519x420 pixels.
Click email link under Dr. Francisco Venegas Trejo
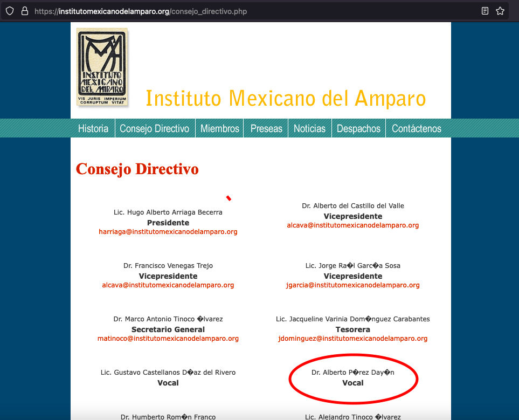[x=168, y=285]
